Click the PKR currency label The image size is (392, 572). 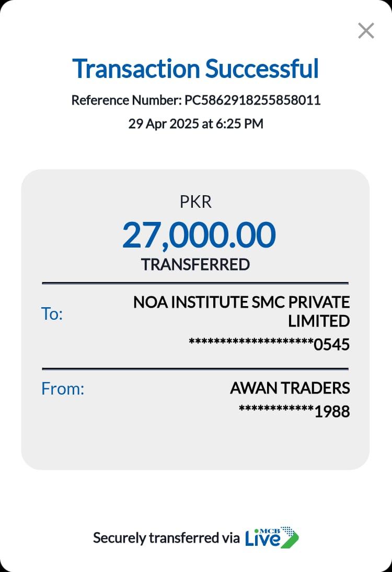pyautogui.click(x=195, y=202)
